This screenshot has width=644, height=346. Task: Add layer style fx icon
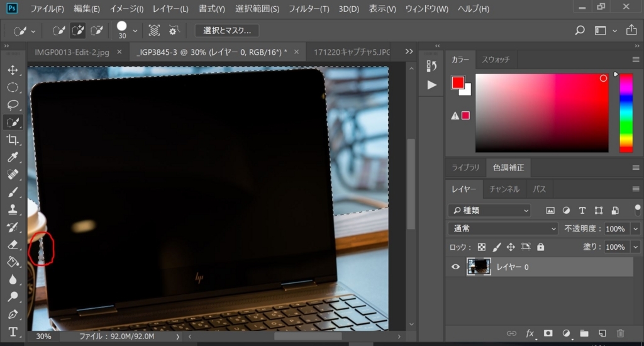pos(530,333)
